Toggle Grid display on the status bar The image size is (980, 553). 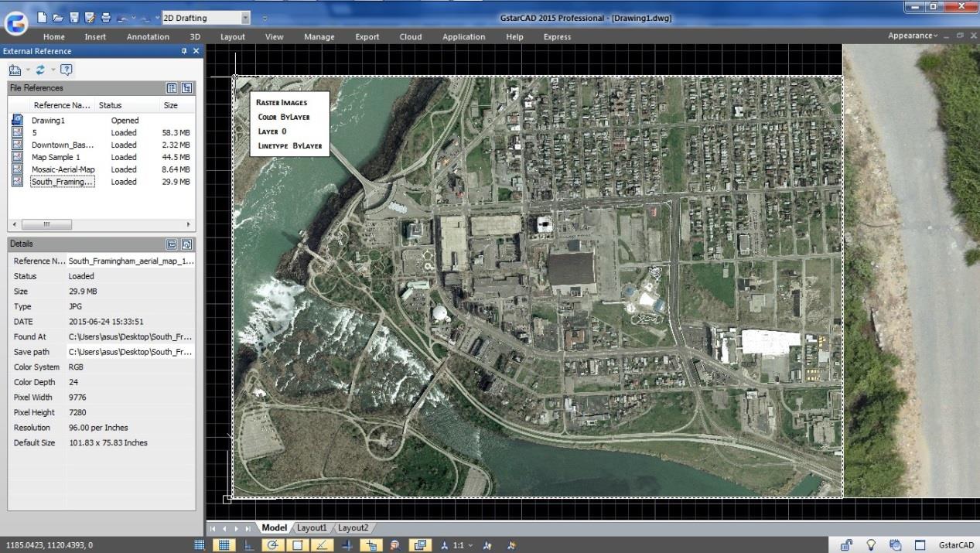pos(224,544)
